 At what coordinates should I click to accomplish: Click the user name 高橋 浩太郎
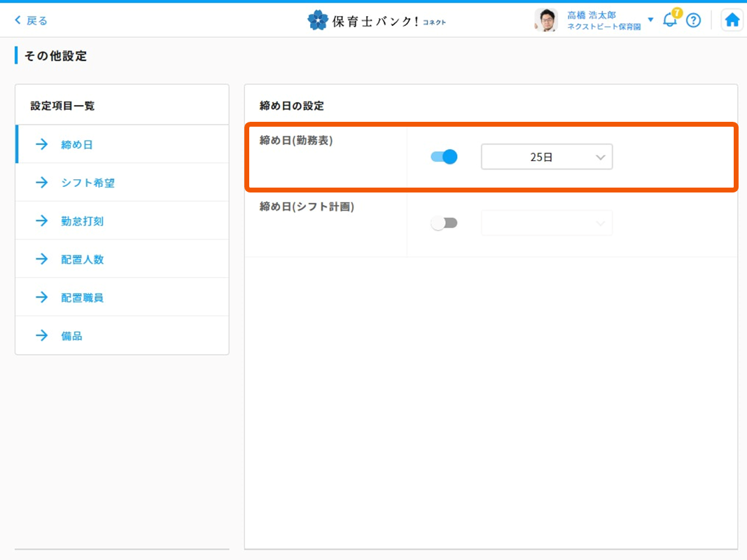click(592, 15)
